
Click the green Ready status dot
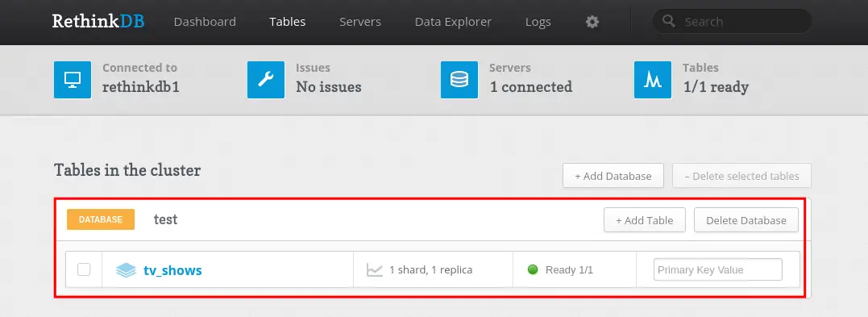533,270
